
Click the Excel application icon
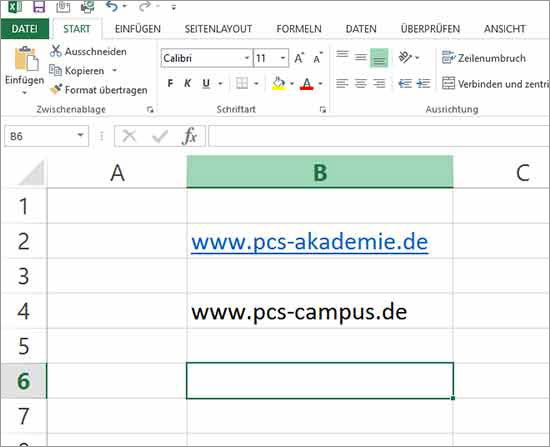[15, 7]
